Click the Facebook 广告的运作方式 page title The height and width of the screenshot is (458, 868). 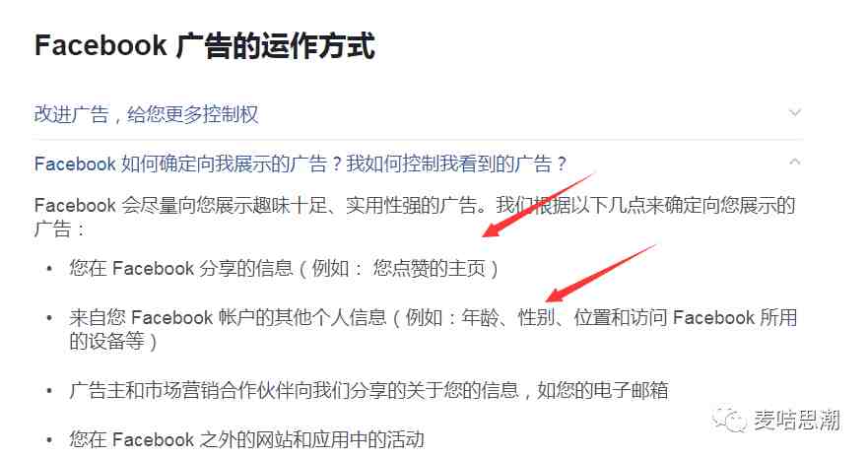[205, 46]
